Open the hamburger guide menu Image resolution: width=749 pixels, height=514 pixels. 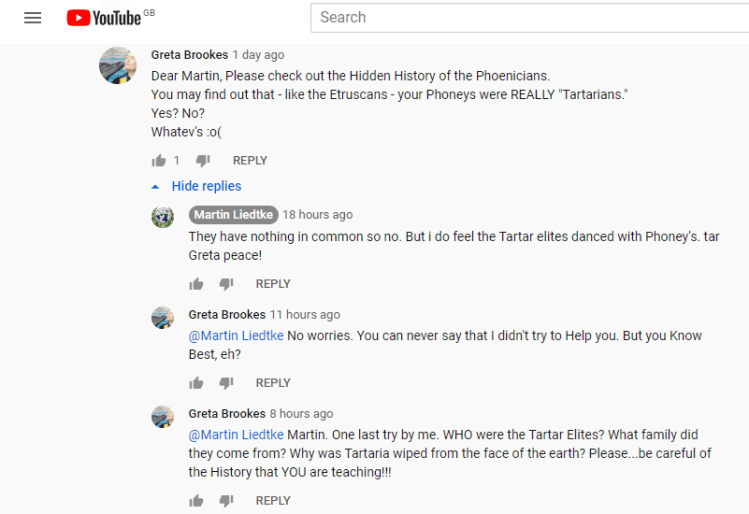point(32,18)
